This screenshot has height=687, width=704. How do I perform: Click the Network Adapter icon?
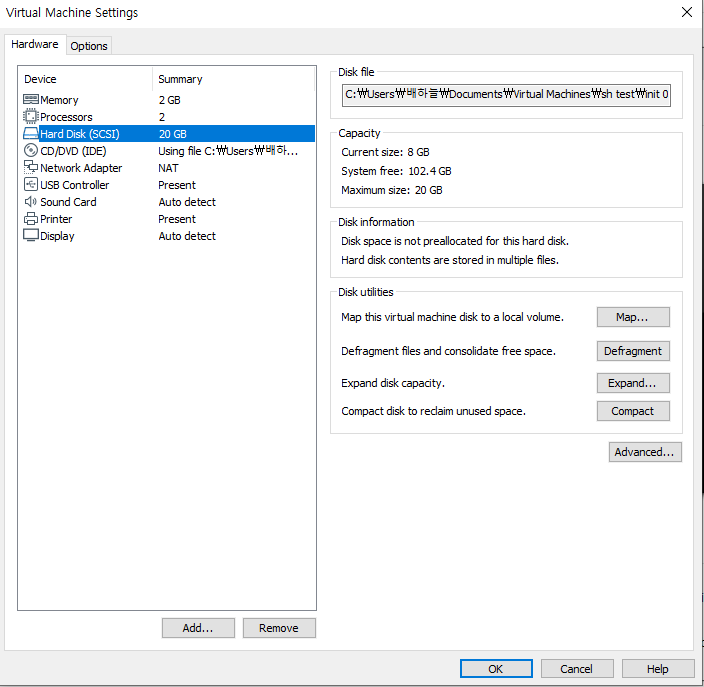[x=31, y=167]
